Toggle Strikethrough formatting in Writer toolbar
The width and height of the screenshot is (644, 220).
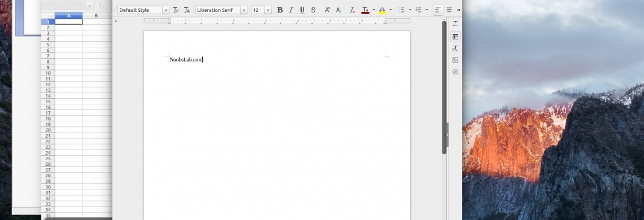pos(313,10)
